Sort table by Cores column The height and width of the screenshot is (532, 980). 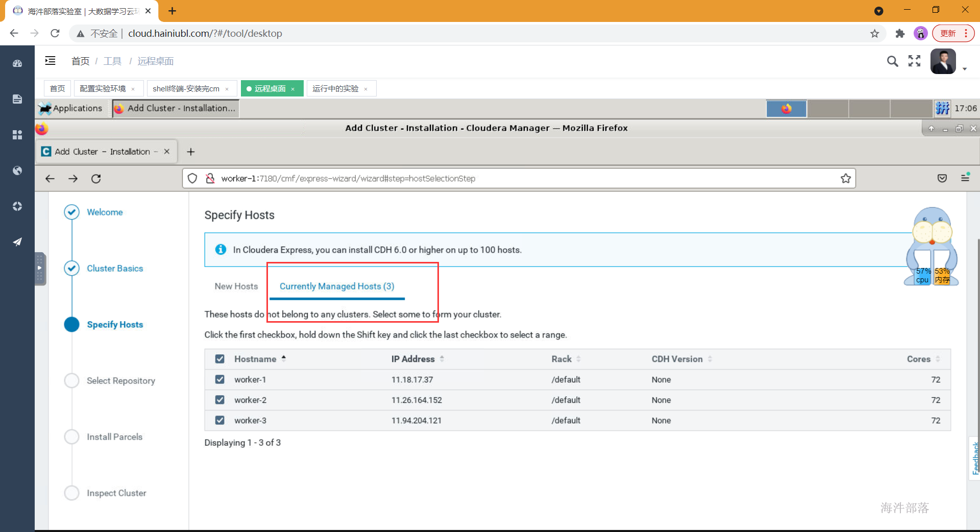[x=923, y=359]
